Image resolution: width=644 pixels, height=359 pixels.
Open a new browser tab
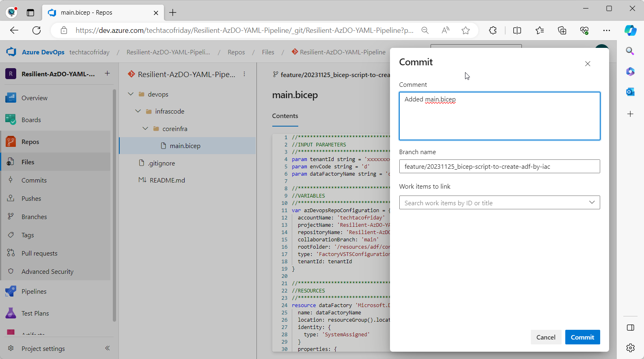(x=173, y=13)
